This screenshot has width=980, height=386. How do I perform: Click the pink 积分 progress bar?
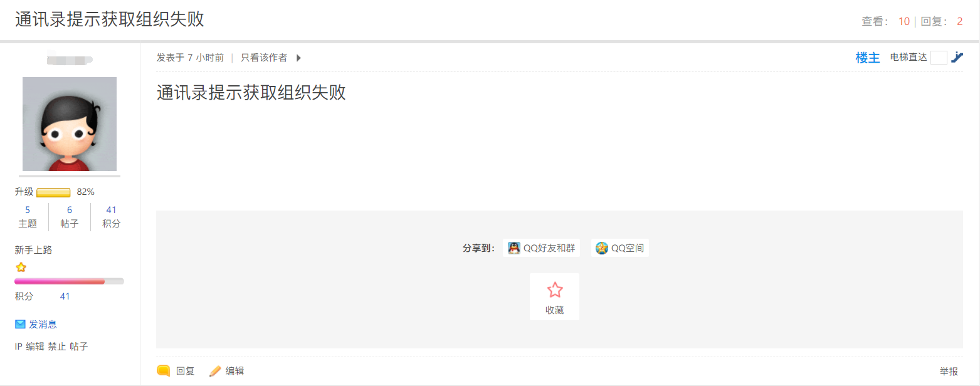coord(69,281)
